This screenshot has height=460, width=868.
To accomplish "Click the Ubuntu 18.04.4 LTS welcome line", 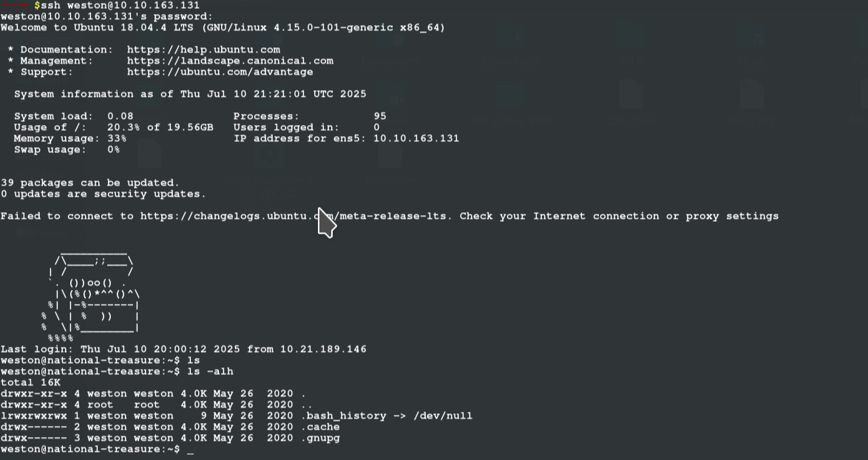I will pos(223,27).
